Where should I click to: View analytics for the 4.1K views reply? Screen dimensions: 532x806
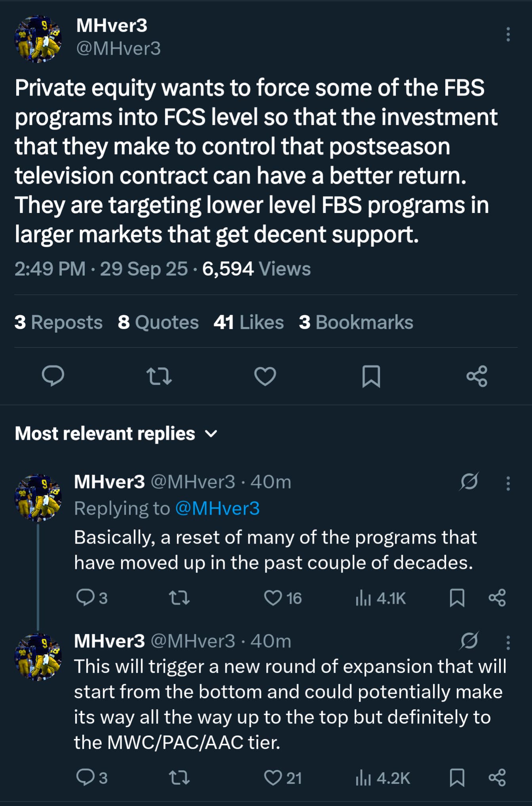(380, 598)
